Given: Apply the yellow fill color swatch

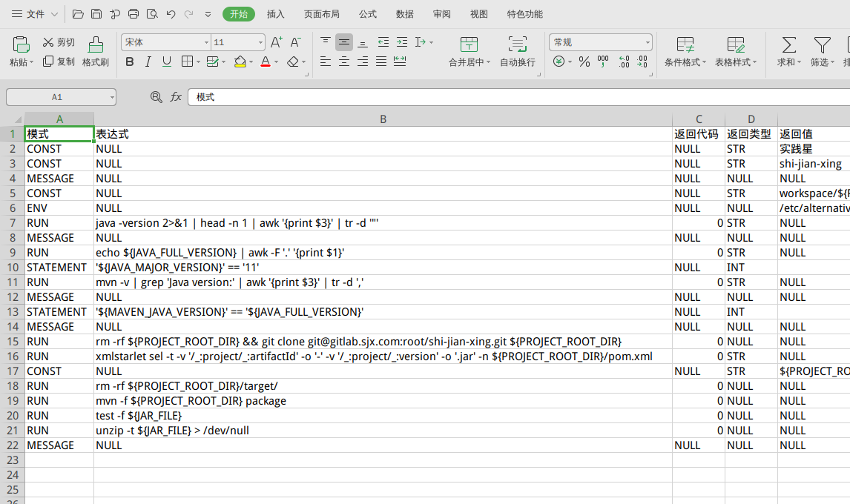Looking at the screenshot, I should pyautogui.click(x=240, y=62).
